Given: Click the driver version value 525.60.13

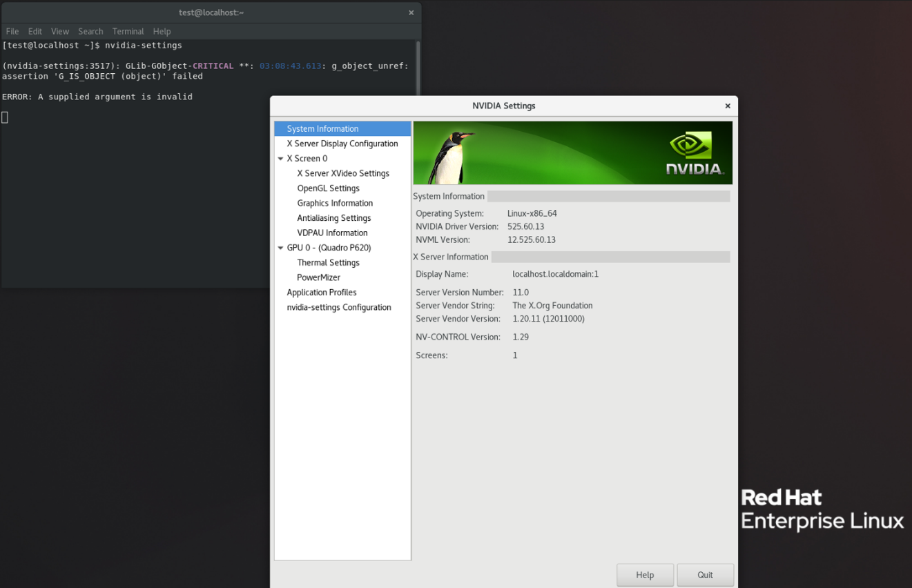Looking at the screenshot, I should pyautogui.click(x=525, y=226).
